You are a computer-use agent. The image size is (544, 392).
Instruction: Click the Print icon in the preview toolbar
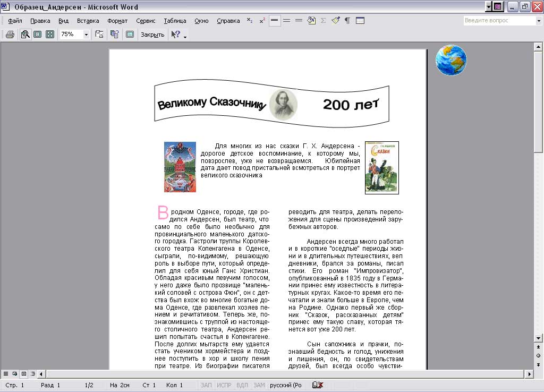coord(10,35)
